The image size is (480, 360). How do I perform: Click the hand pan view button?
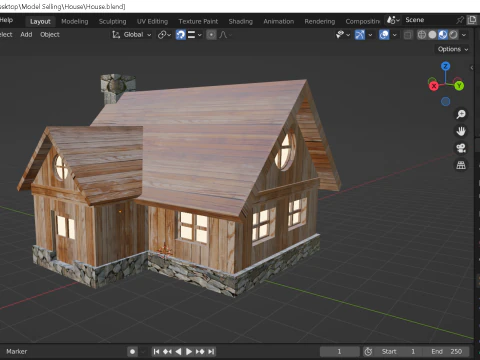pyautogui.click(x=461, y=131)
